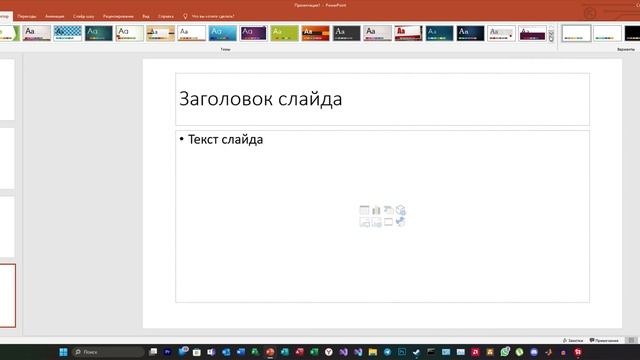Click the taskbar Поиск search box
The height and width of the screenshot is (360, 640).
[108, 352]
